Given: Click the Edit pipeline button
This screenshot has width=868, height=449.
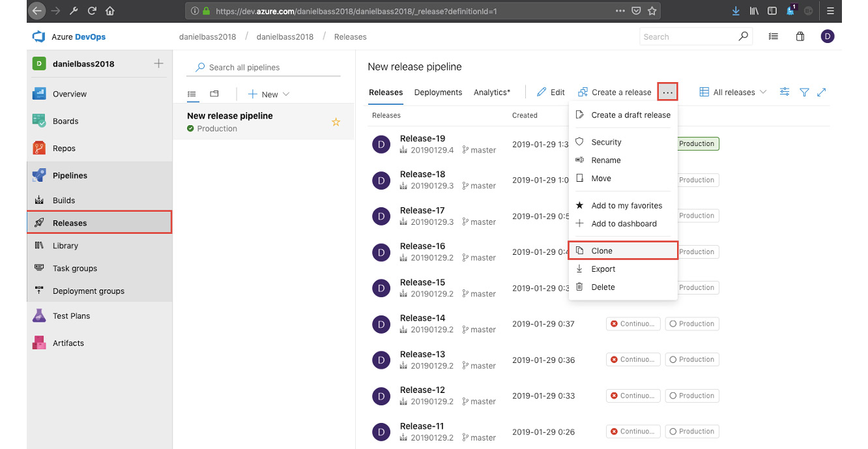Looking at the screenshot, I should (x=551, y=93).
